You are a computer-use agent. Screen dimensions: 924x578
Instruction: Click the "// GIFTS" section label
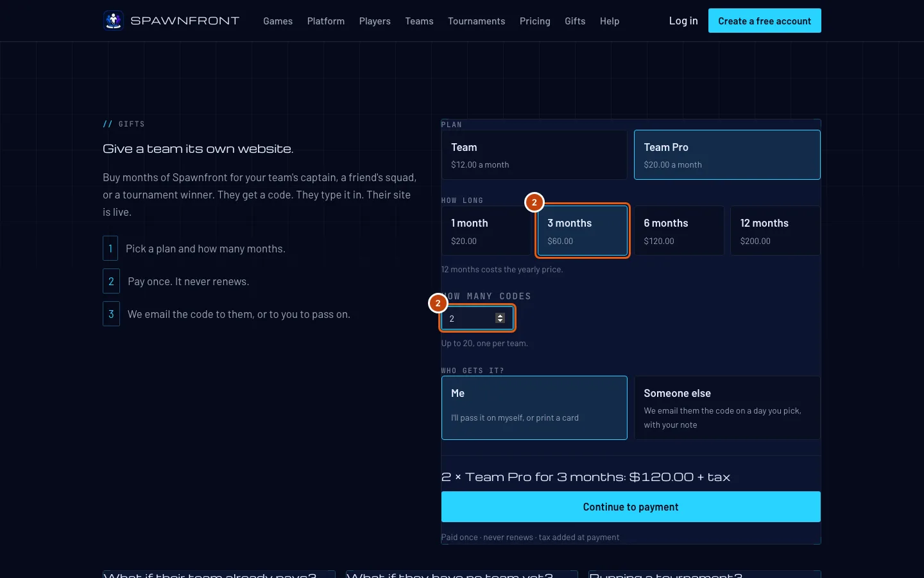(x=124, y=124)
